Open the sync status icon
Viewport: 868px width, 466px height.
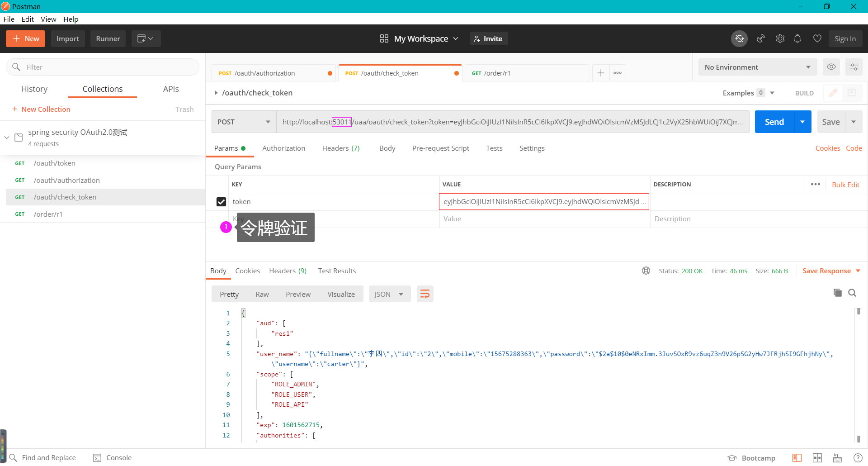(739, 39)
